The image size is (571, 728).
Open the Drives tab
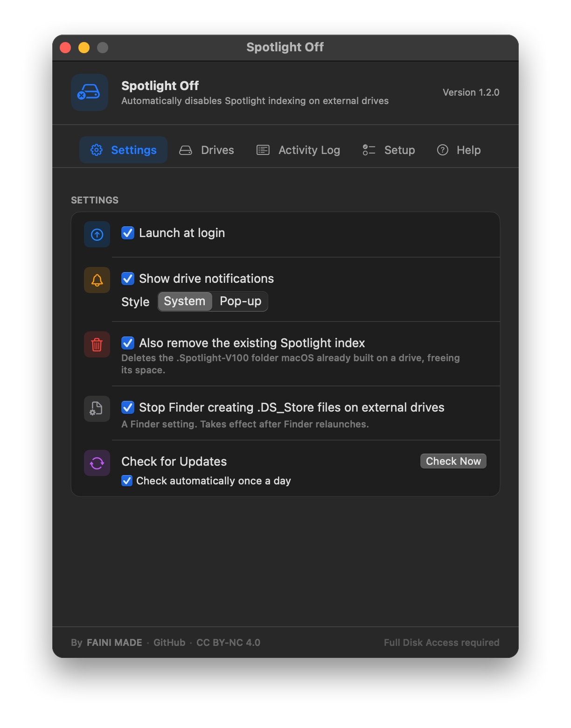coord(207,150)
